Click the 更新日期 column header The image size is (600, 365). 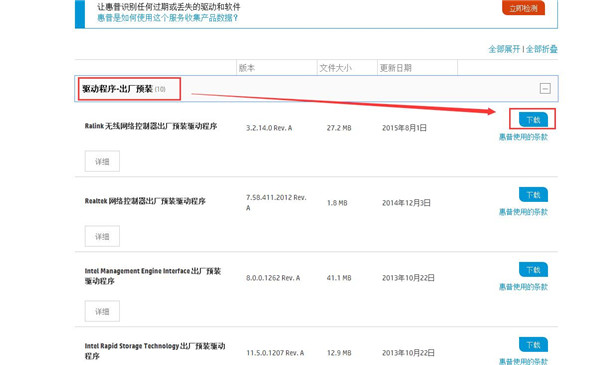395,68
